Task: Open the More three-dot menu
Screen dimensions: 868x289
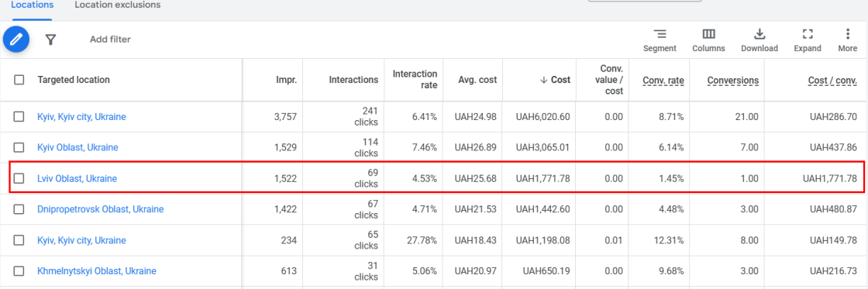Action: pos(848,34)
